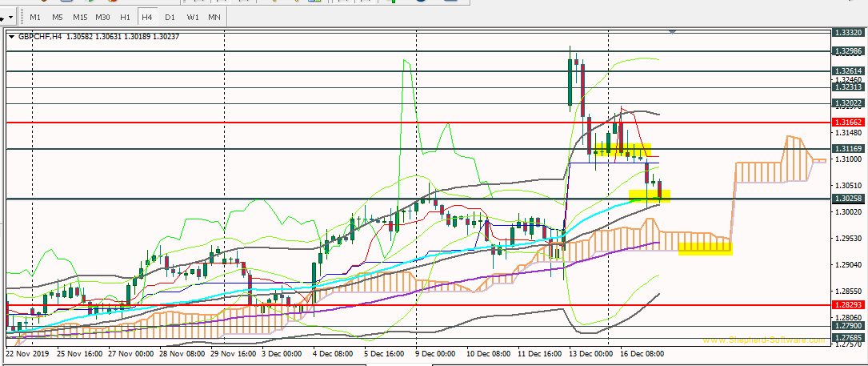
Task: Expand the triangle beside GBPCHF,H4 title
Action: (x=11, y=37)
